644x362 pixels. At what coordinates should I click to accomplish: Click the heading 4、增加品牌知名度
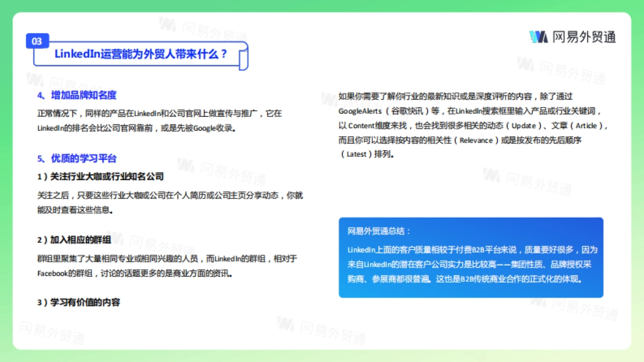[77, 95]
